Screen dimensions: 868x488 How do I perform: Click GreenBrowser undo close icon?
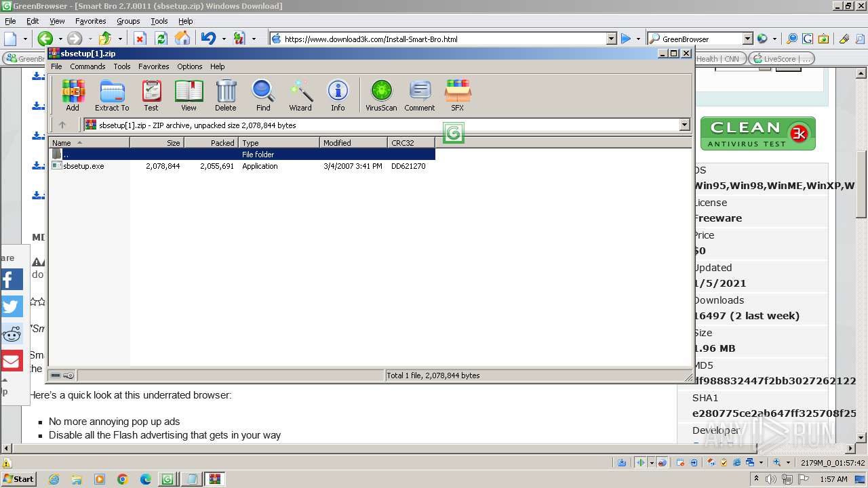[x=208, y=39]
